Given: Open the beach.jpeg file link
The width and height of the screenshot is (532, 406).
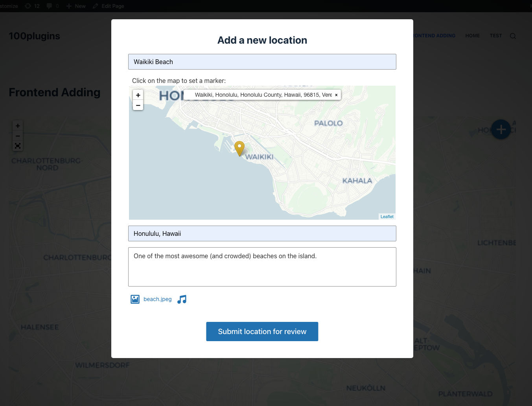Looking at the screenshot, I should tap(157, 299).
